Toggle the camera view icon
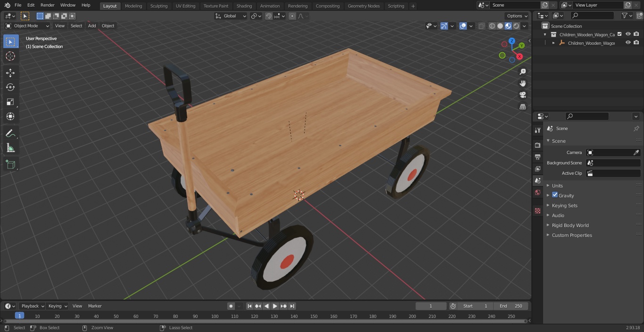This screenshot has height=332, width=644. pos(522,95)
